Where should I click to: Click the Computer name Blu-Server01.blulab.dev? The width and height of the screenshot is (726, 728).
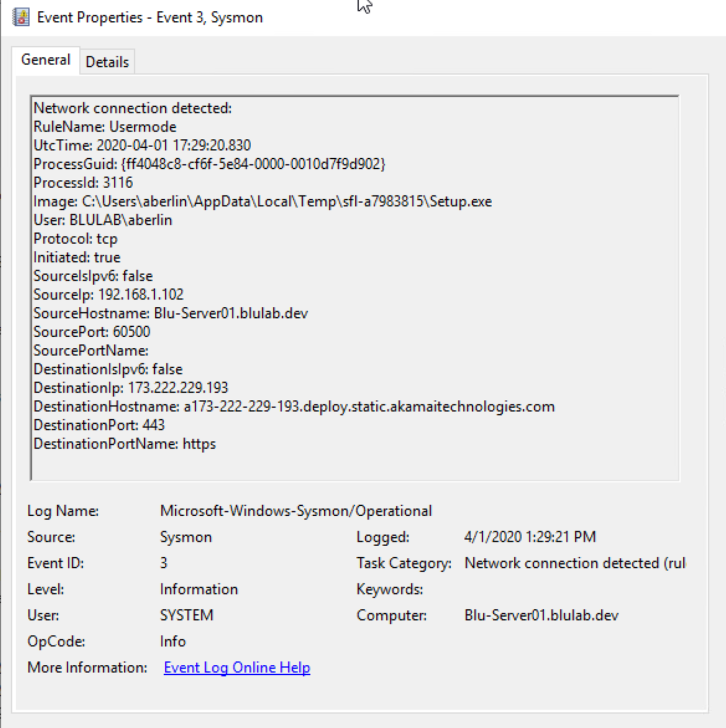[x=541, y=615]
